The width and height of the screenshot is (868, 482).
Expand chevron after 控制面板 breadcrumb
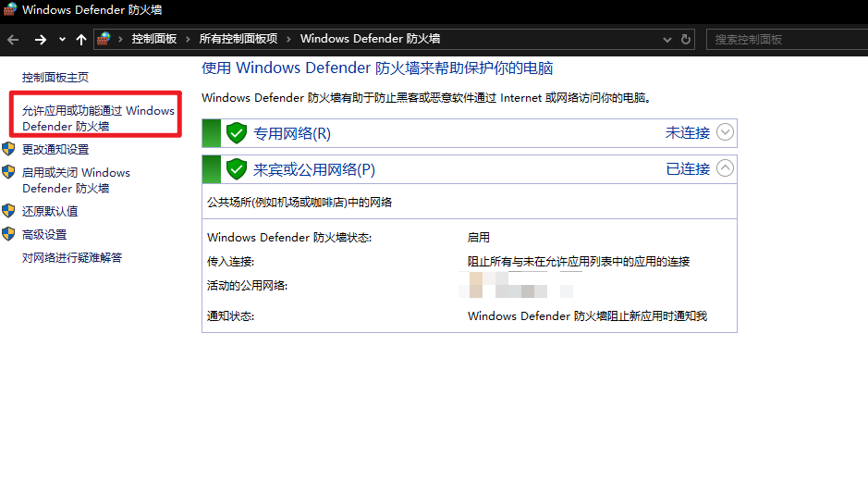(x=188, y=39)
